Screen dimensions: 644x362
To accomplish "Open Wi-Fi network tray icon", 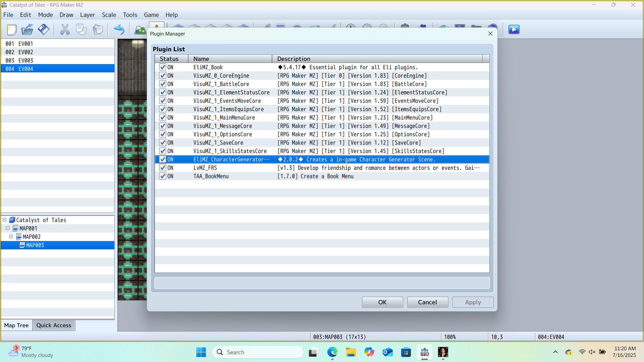I will pos(582,352).
